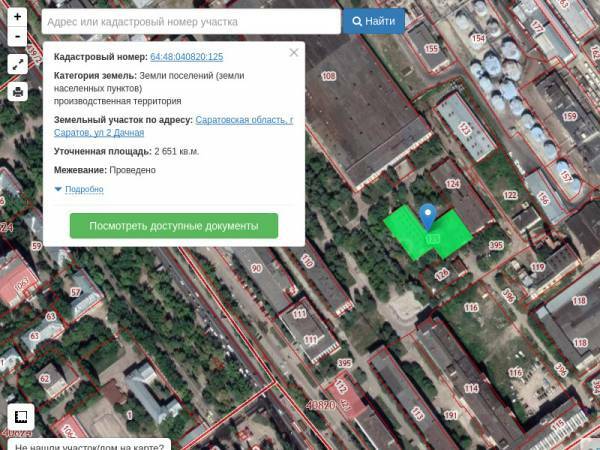Open the 'Не нашли участок' prompt
This screenshot has width=600, height=450.
pos(88,445)
